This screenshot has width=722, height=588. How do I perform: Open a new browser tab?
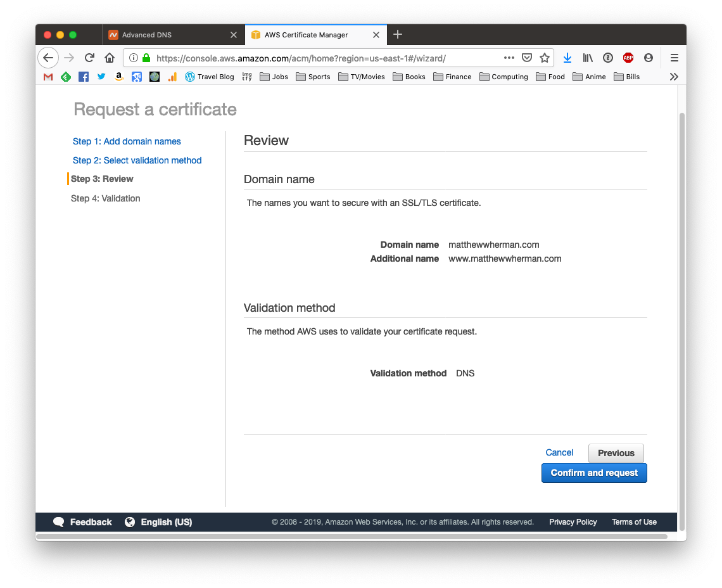[x=398, y=35]
